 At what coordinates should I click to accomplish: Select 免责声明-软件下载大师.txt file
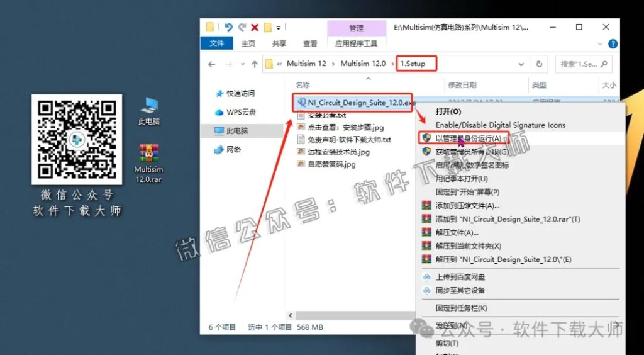pyautogui.click(x=344, y=140)
